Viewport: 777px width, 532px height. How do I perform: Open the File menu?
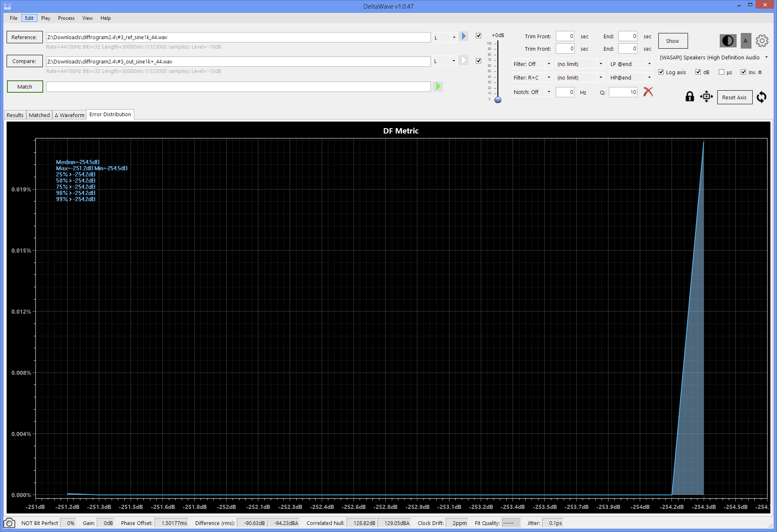tap(14, 18)
